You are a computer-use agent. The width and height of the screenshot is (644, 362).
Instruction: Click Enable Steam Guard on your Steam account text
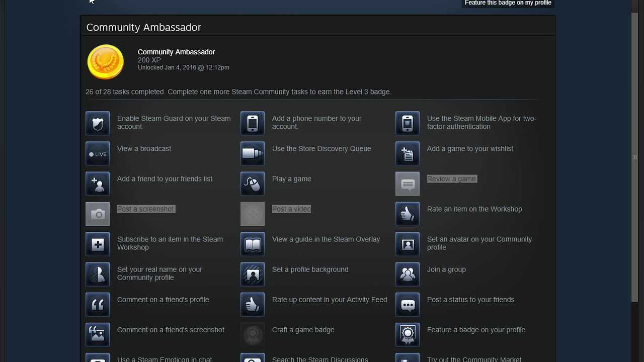tap(174, 123)
